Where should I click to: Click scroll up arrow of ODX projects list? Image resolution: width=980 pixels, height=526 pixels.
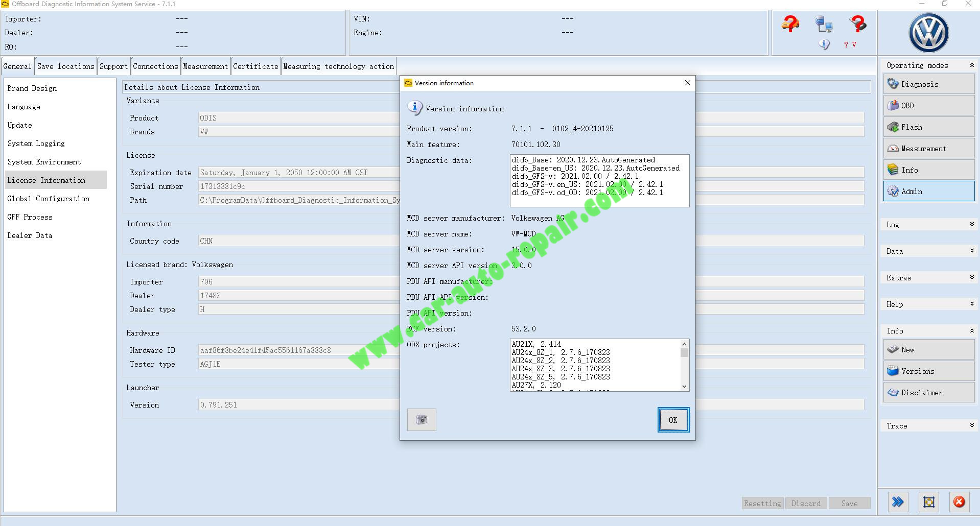pyautogui.click(x=684, y=344)
